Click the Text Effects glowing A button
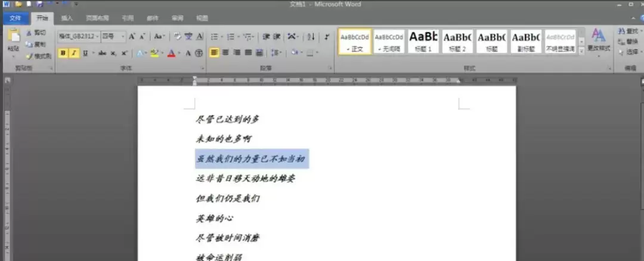 140,53
